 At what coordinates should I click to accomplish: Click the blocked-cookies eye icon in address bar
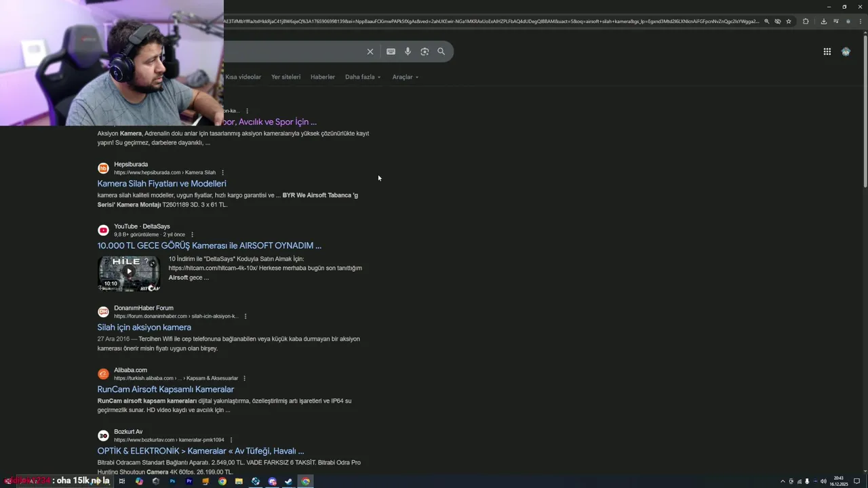coord(778,21)
